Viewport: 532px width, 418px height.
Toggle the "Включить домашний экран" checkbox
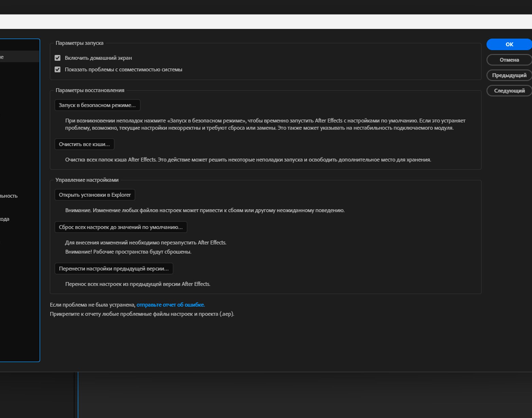coord(57,58)
